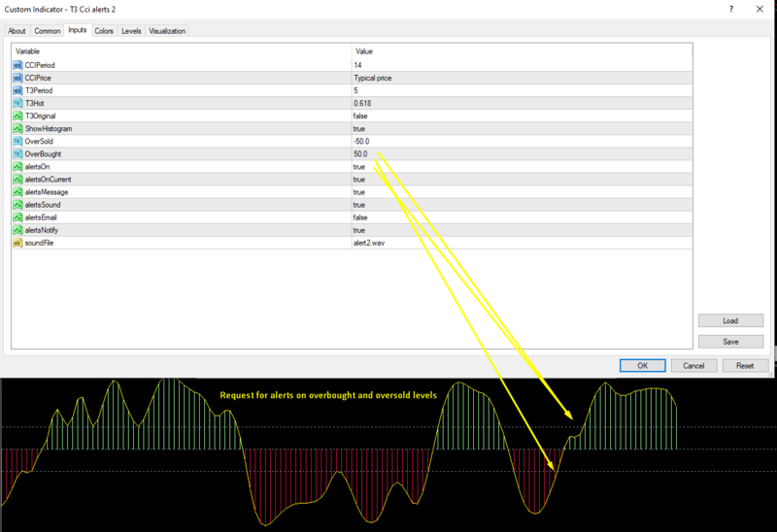Select the alertsMessage variable name
This screenshot has height=532, width=777.
pos(47,191)
